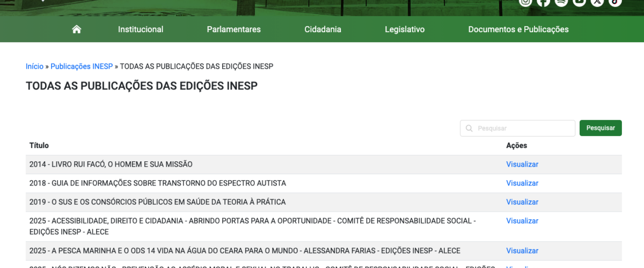Select title '2014 - LIVRO RUI FACÓ' row text

(111, 165)
